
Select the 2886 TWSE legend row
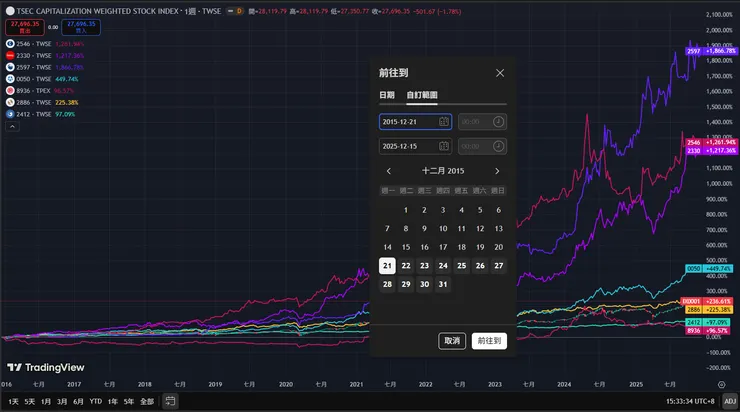tap(42, 102)
